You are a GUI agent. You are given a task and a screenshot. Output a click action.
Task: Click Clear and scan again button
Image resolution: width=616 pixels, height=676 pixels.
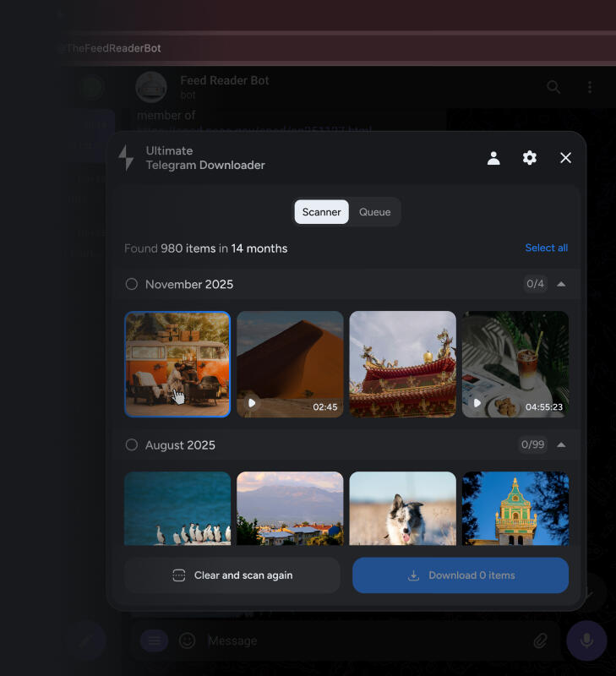pyautogui.click(x=232, y=575)
